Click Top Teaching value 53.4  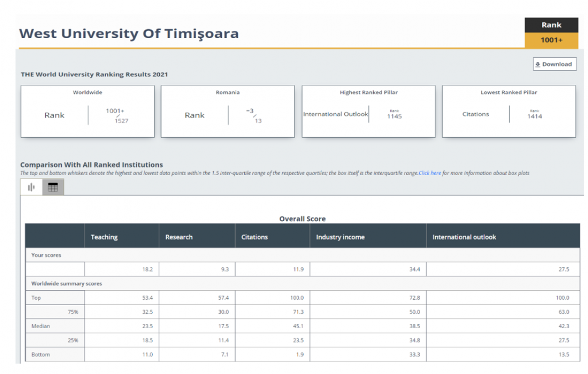click(x=148, y=298)
